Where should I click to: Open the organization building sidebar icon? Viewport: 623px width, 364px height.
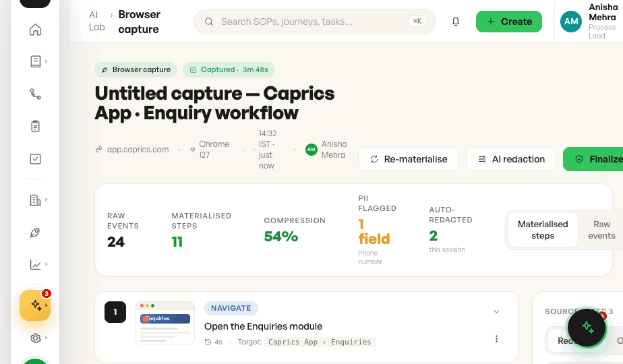tap(35, 200)
